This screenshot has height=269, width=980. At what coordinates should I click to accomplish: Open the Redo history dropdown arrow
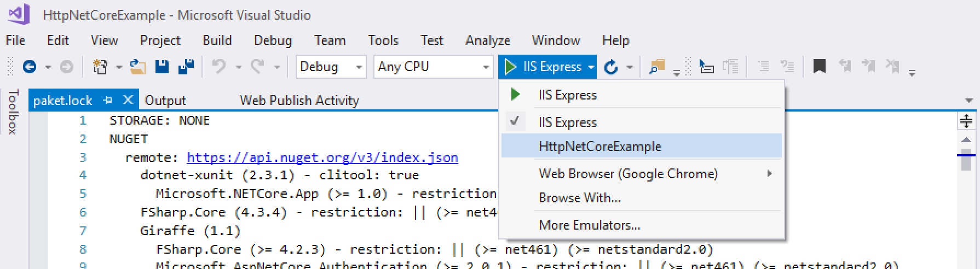coord(277,67)
